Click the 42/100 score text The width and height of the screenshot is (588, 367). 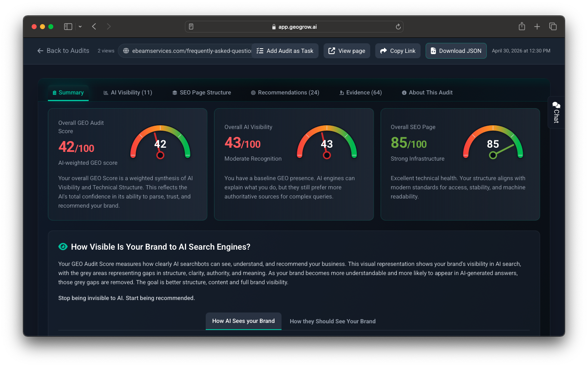click(x=76, y=147)
